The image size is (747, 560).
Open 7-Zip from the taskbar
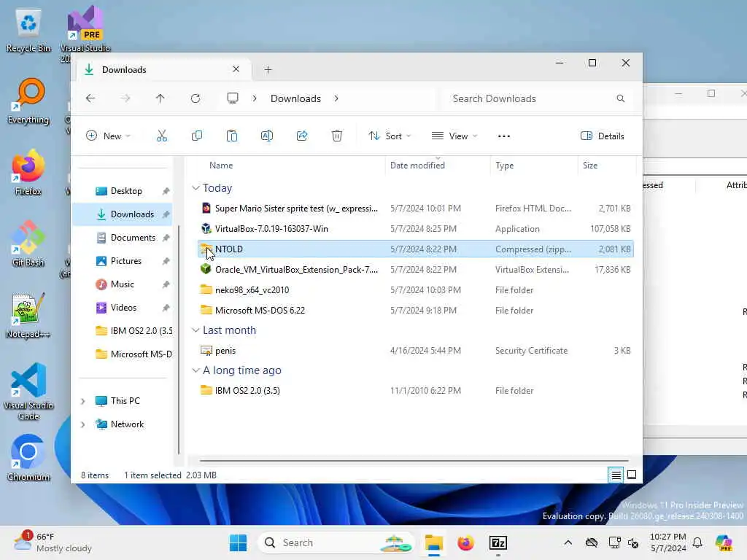498,542
